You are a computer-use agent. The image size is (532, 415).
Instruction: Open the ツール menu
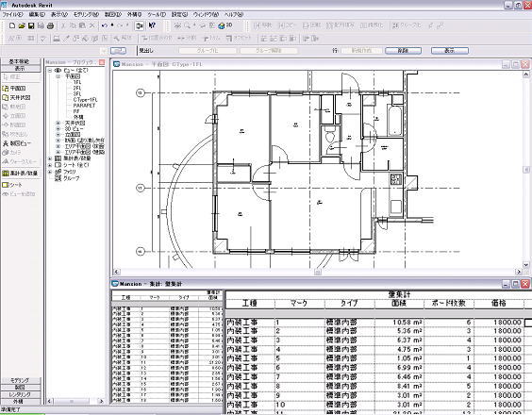coord(157,14)
